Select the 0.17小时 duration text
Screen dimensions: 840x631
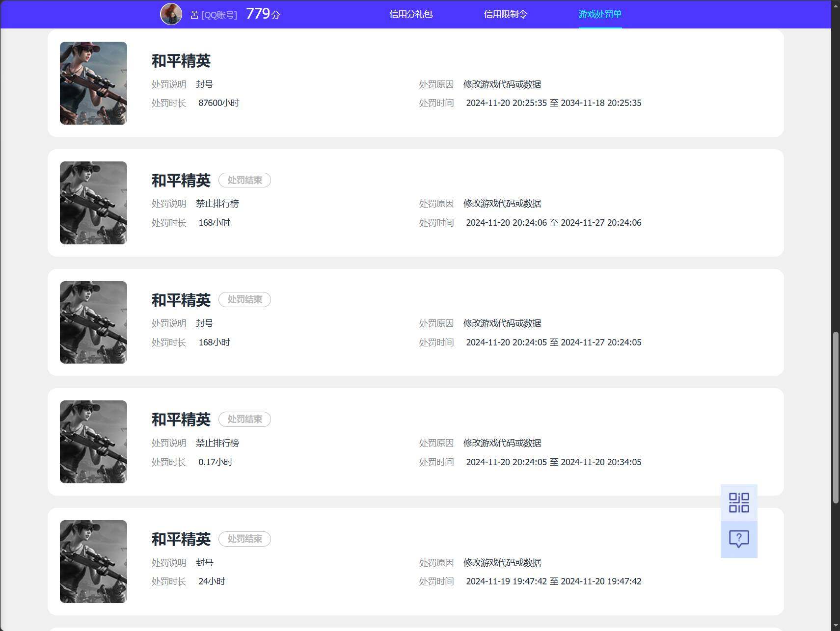pyautogui.click(x=216, y=462)
